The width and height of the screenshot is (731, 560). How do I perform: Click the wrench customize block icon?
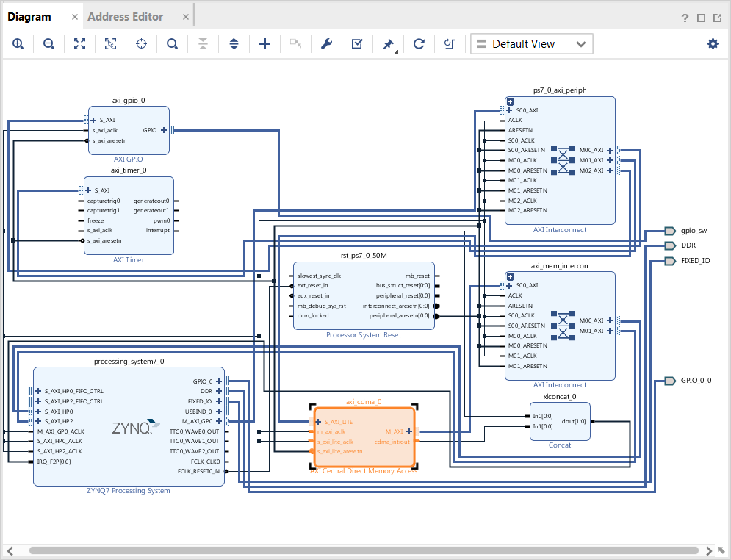(326, 44)
